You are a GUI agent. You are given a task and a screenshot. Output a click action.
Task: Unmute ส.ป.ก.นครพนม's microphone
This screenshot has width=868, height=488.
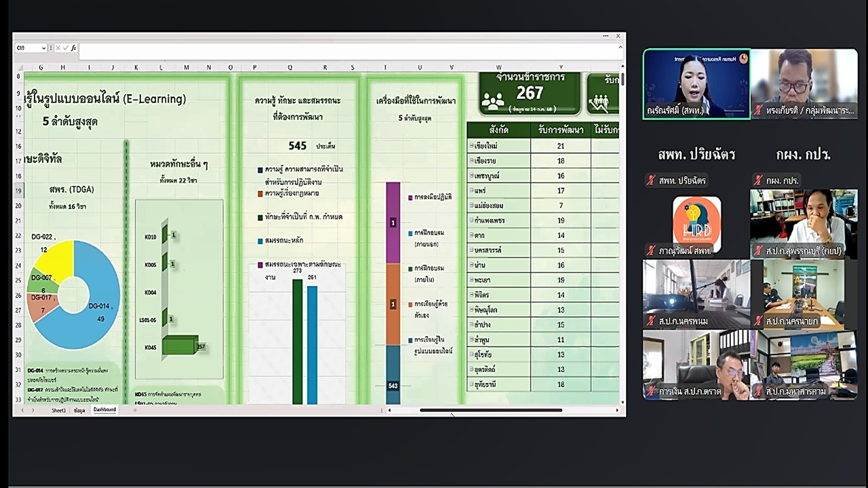[650, 321]
